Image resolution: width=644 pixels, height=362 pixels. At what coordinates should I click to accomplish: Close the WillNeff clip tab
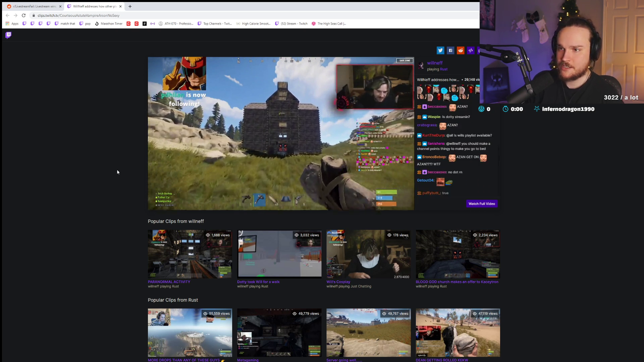[x=120, y=6]
